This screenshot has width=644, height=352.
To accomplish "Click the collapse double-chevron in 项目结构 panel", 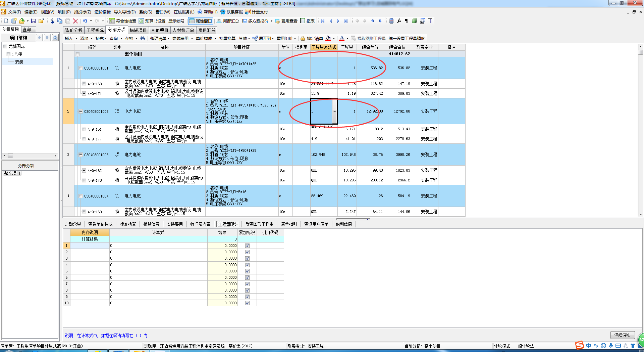I will 55,38.
